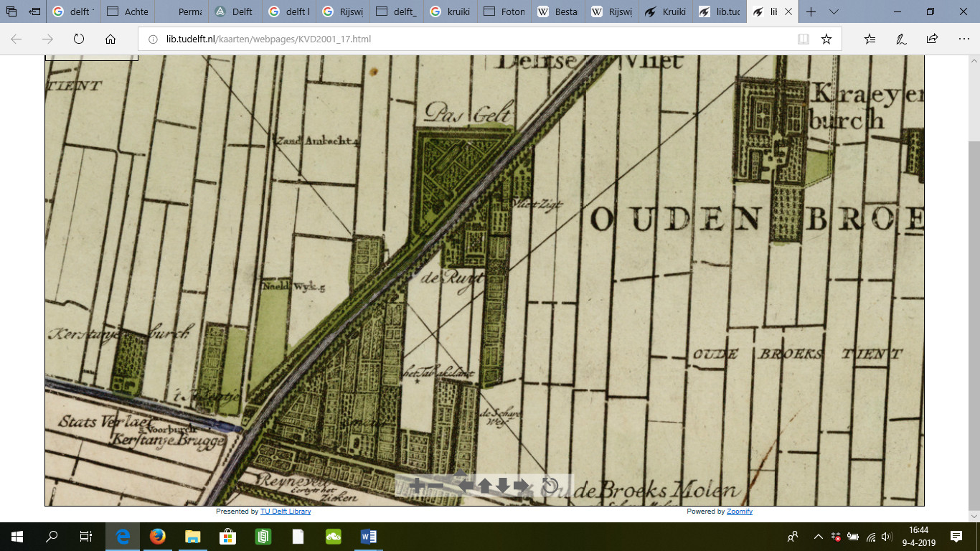Open File Explorer from taskbar
The width and height of the screenshot is (980, 551).
192,537
